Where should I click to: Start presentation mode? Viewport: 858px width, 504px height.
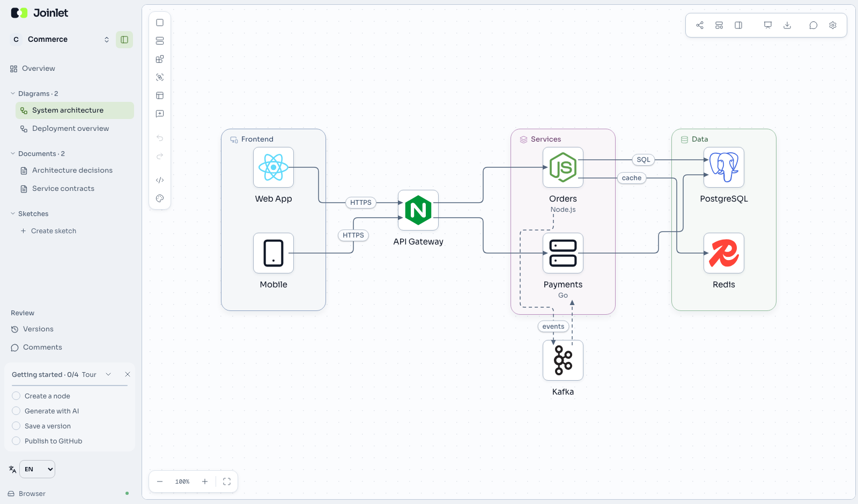pos(768,25)
